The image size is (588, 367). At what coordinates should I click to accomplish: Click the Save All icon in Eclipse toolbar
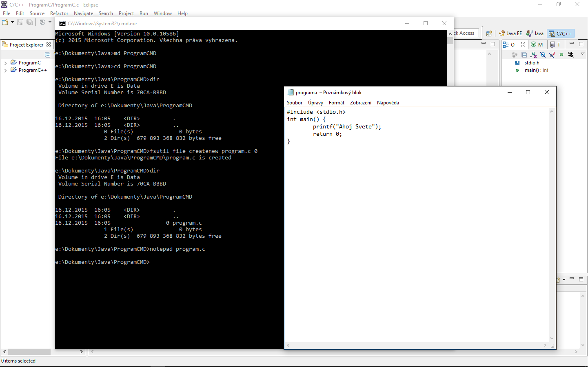(29, 22)
